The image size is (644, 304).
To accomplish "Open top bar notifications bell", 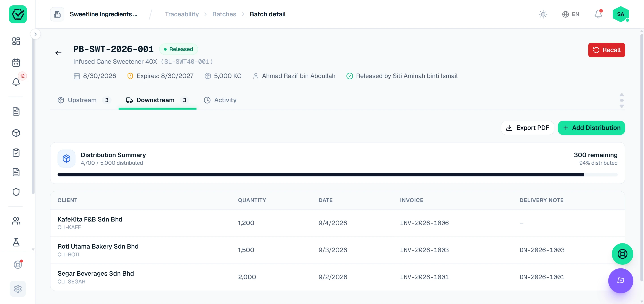I will coord(598,14).
